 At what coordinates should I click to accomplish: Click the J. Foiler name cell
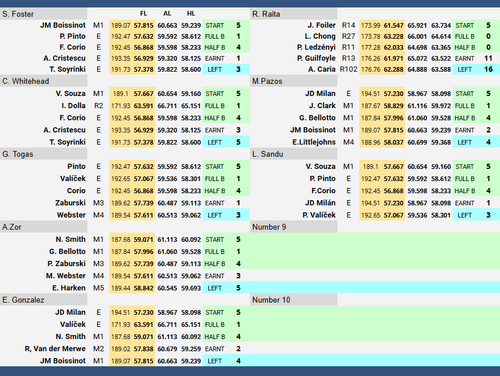click(x=321, y=25)
